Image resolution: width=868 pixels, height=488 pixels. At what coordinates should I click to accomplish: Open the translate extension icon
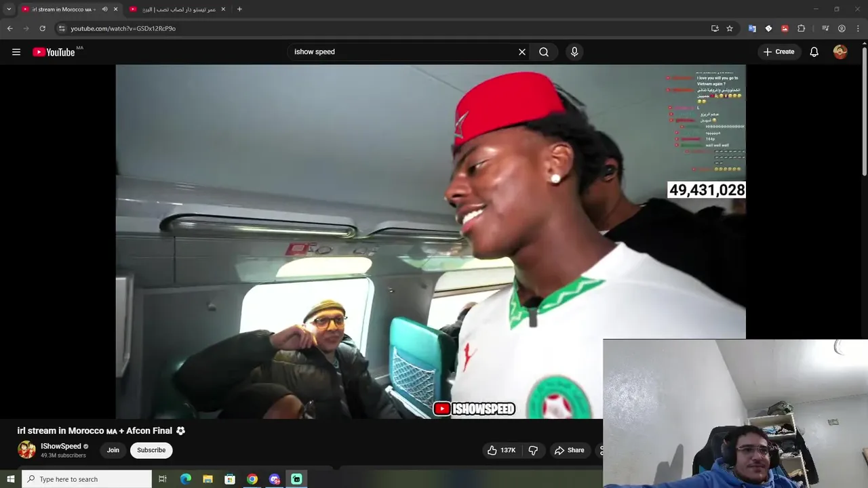coord(752,28)
